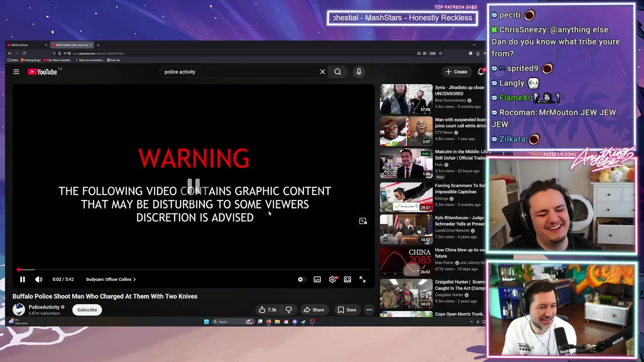
Task: Open the PoliceActivity channel avatar
Action: [x=19, y=310]
